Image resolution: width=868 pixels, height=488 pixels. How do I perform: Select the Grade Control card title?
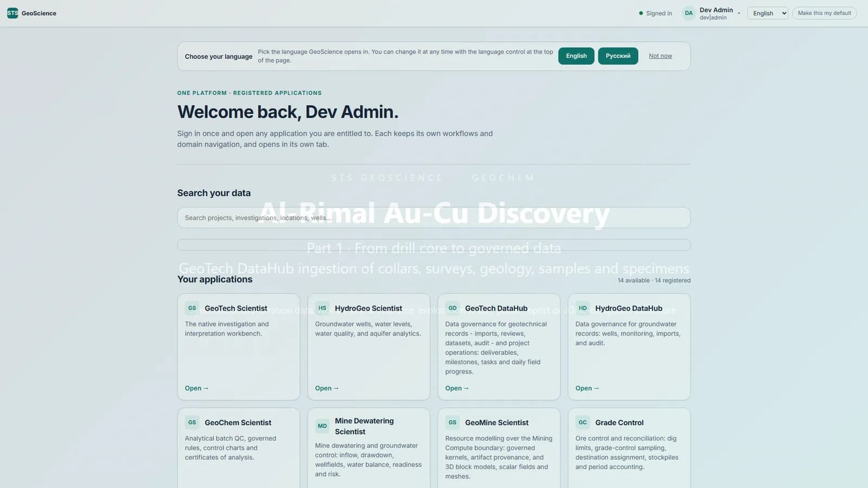click(619, 423)
